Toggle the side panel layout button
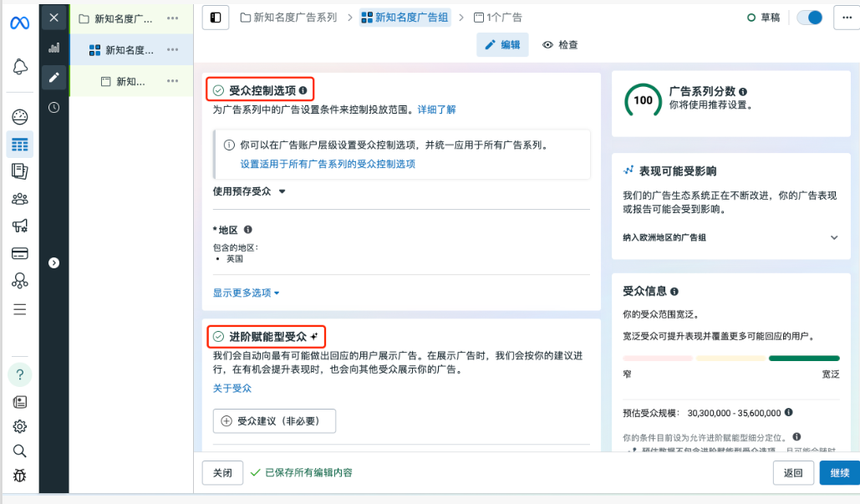The image size is (860, 504). point(216,18)
